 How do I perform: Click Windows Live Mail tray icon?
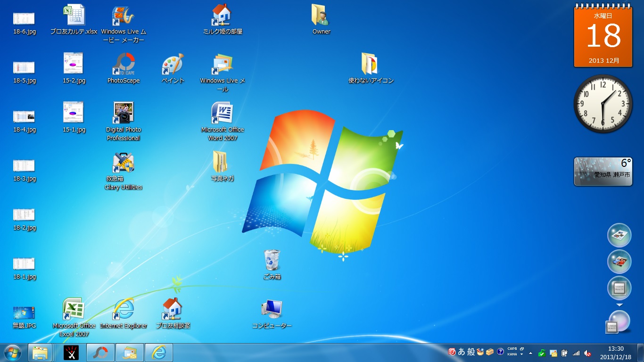[553, 353]
